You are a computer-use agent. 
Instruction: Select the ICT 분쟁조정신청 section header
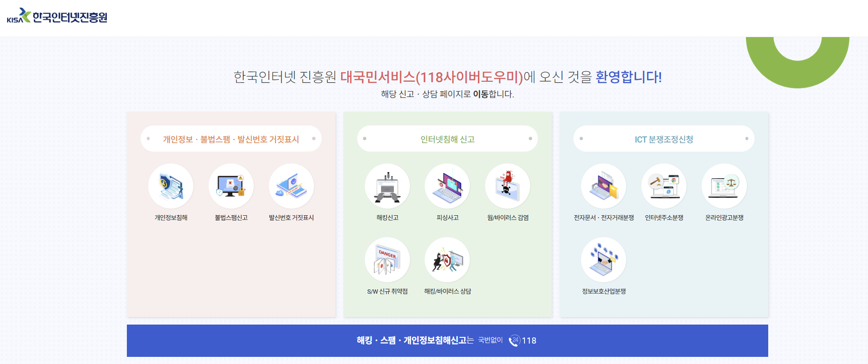tap(664, 139)
